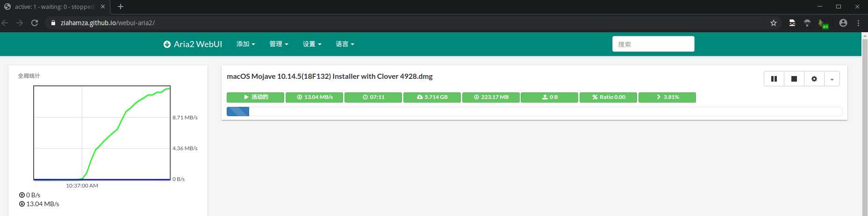Click the Ratio 0.00 badge
The height and width of the screenshot is (216, 868).
tap(608, 97)
